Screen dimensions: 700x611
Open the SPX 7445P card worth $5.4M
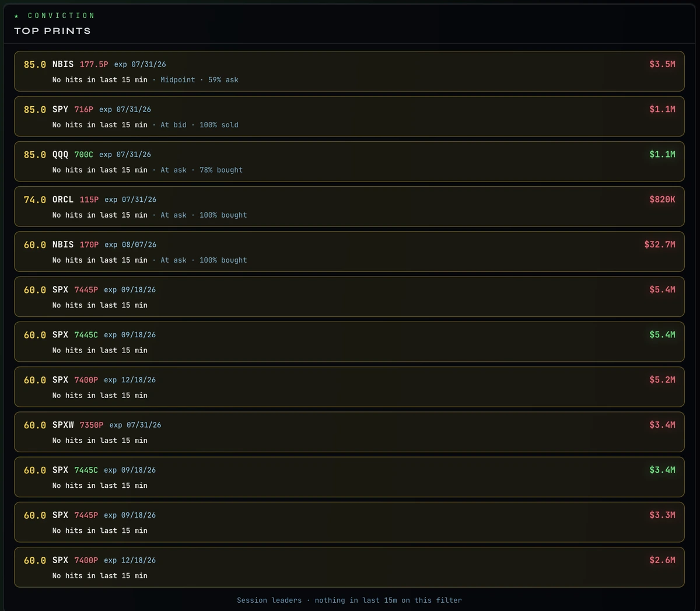click(349, 296)
